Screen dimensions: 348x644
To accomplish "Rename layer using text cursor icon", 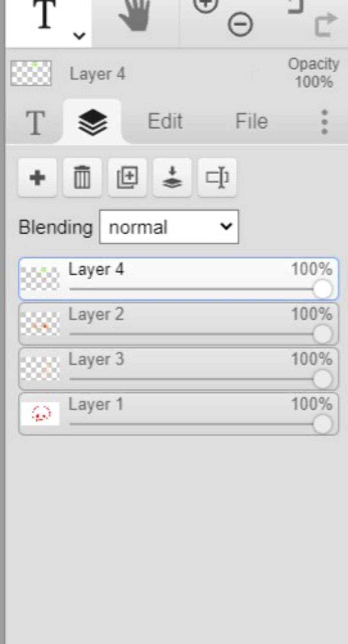I will pos(217,177).
